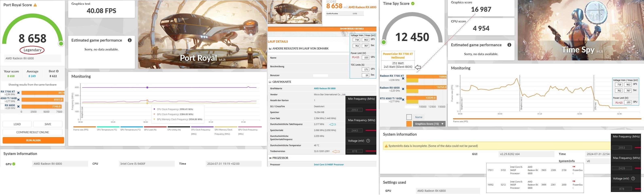Click the Voltage (mV) help icon below Max Frequency 2428

tap(633, 178)
